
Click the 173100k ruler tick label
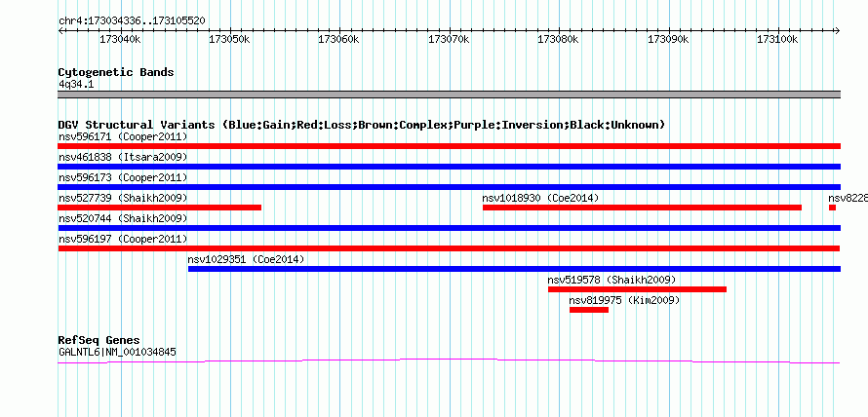pyautogui.click(x=778, y=39)
